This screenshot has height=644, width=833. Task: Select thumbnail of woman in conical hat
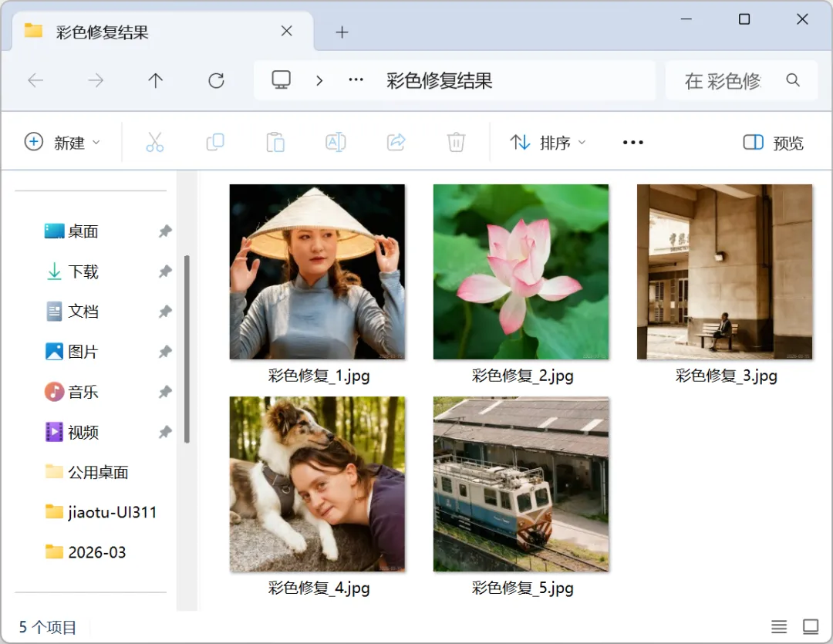pyautogui.click(x=317, y=271)
